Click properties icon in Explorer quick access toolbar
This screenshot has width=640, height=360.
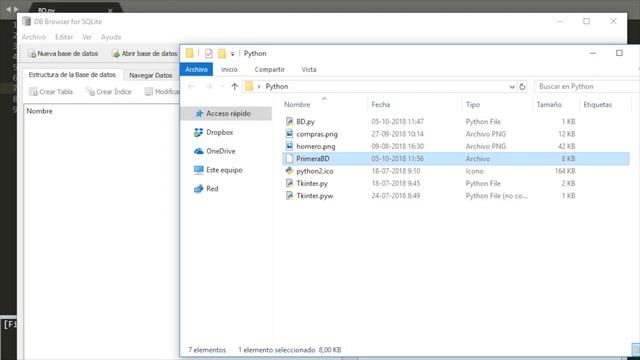pos(209,53)
